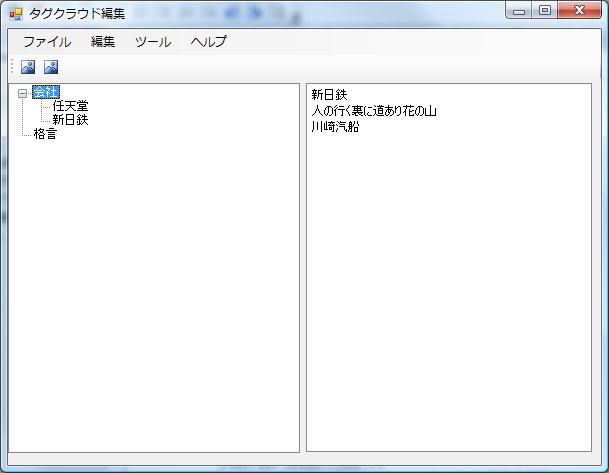
Task: Open the ツール menu
Action: coord(153,42)
